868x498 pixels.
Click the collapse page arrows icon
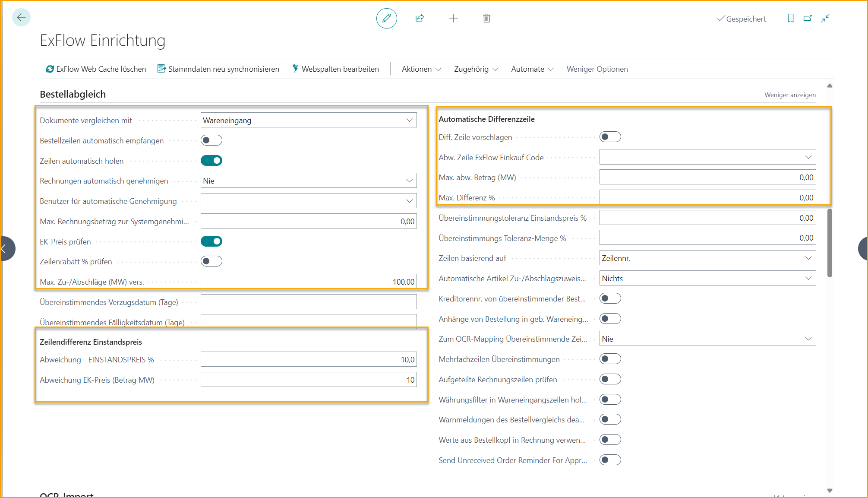825,18
